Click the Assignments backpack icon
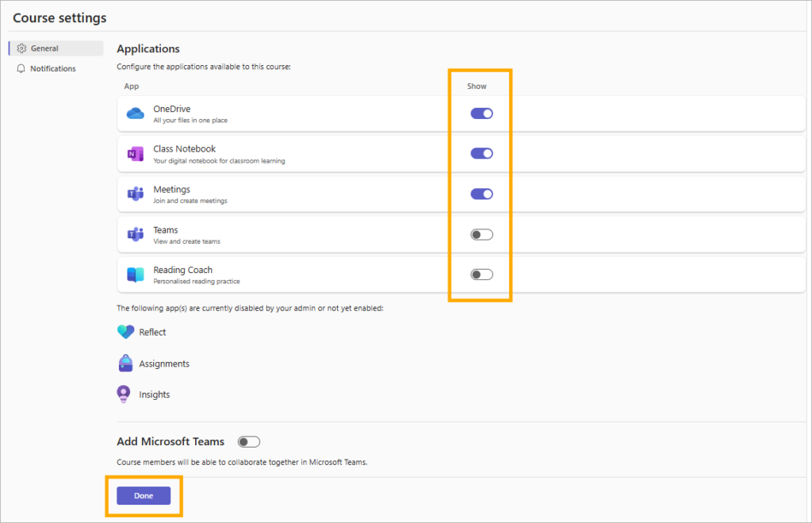 tap(125, 363)
